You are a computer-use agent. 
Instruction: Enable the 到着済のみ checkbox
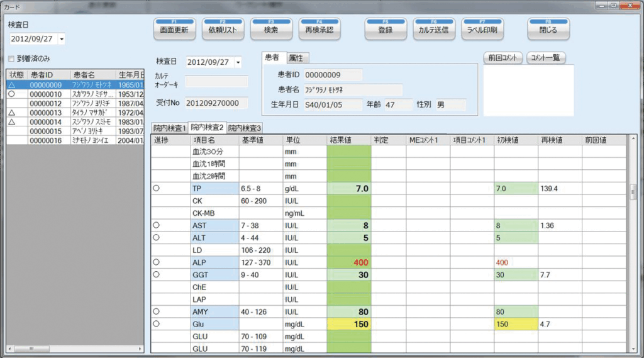[x=11, y=59]
